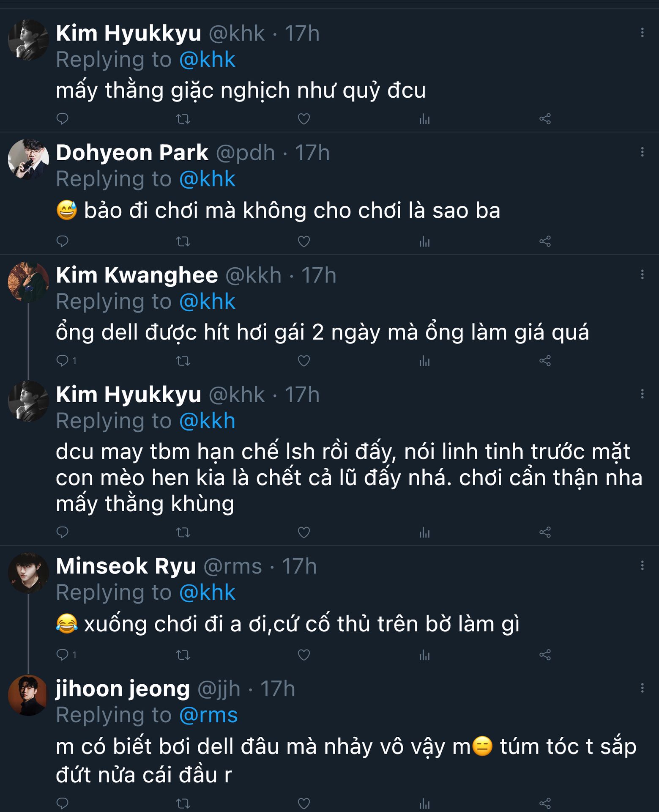Open Minseok Ryu's profile avatar
659x812 pixels.
[28, 573]
